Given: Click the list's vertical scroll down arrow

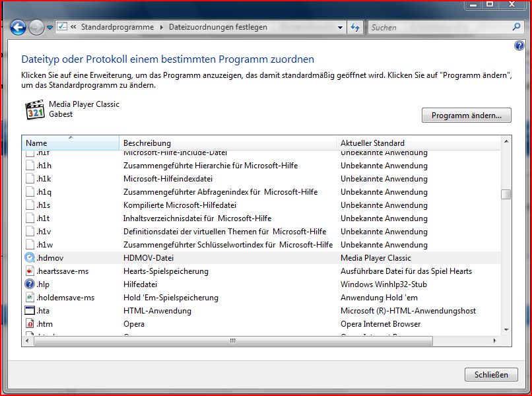Looking at the screenshot, I should 506,330.
